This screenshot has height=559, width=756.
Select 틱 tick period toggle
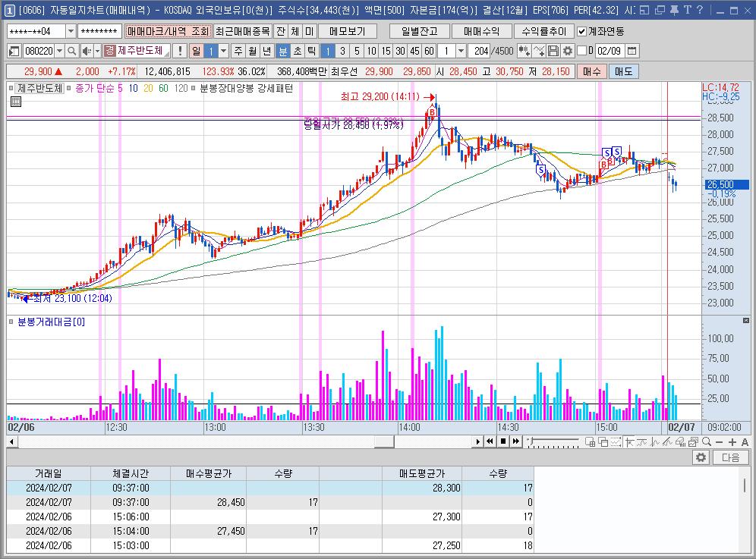coord(312,51)
